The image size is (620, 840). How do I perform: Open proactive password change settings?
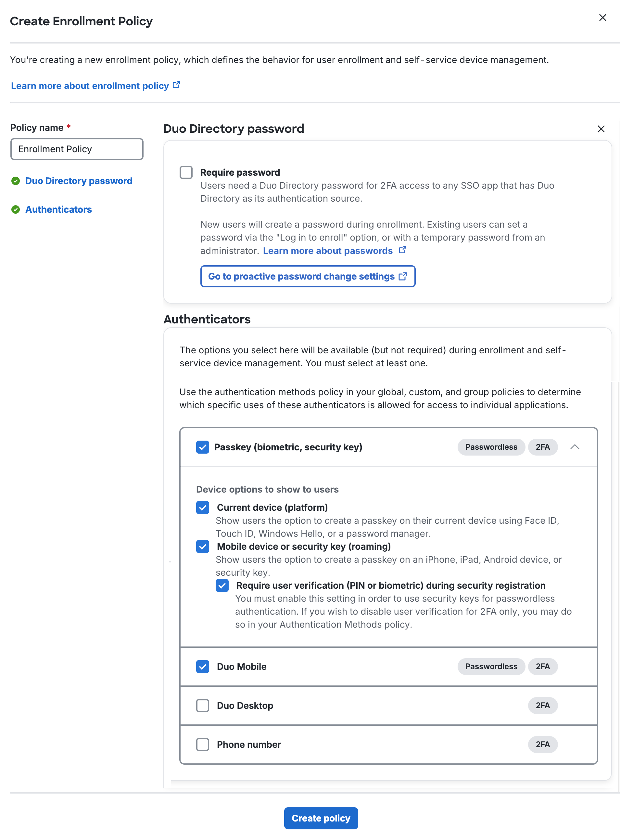pos(302,276)
